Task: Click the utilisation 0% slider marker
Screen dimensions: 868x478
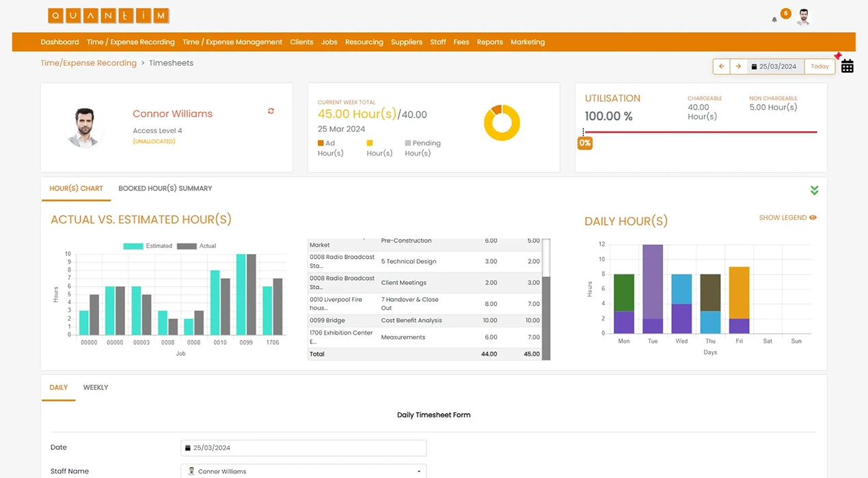Action: click(584, 143)
